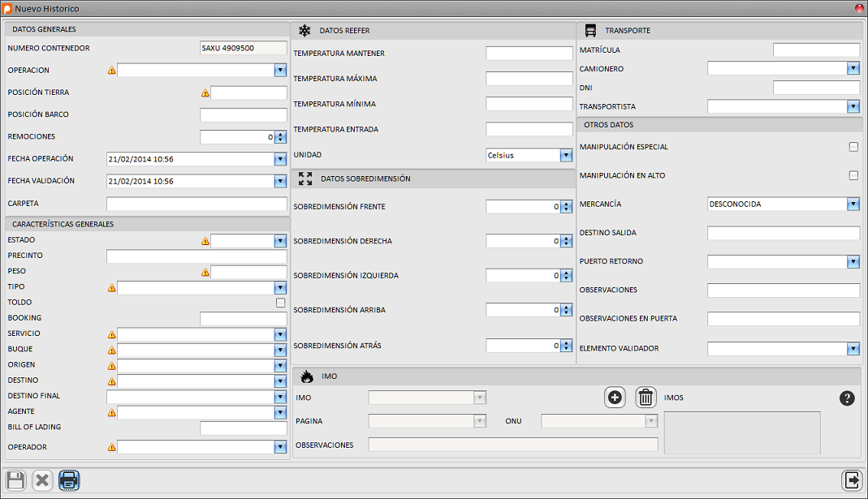Expand the Unidad Celsius dropdown

point(566,156)
